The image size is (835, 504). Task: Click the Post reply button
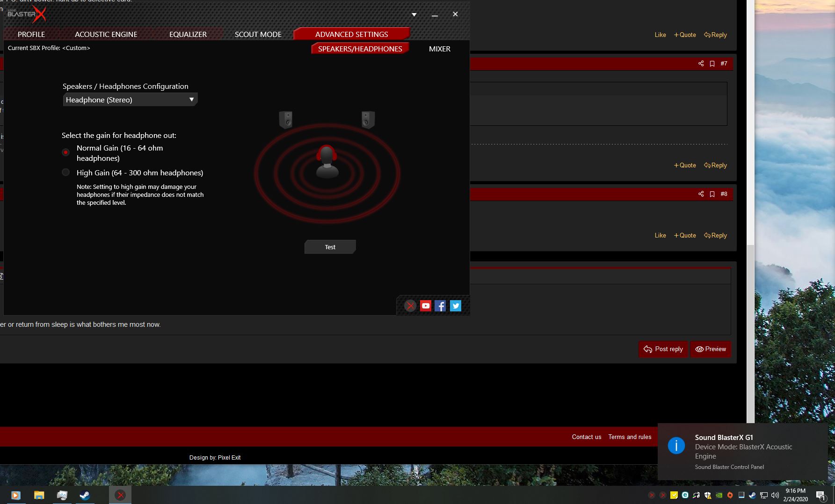click(x=663, y=349)
